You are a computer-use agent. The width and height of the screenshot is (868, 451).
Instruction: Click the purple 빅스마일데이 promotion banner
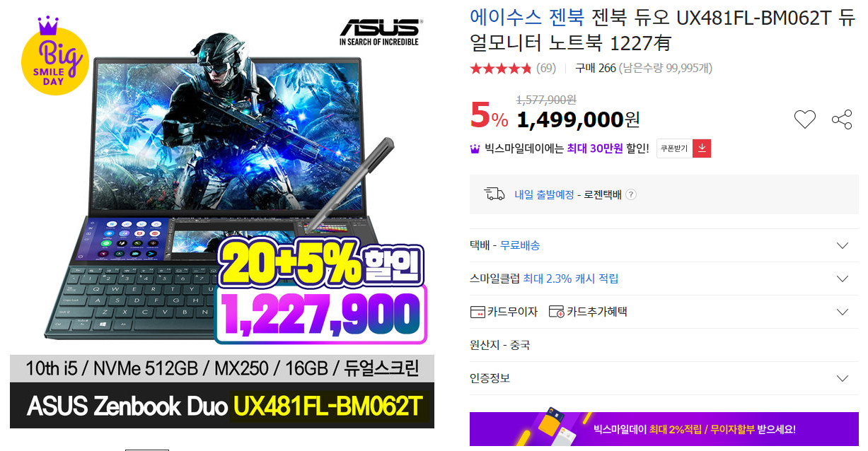(x=664, y=428)
